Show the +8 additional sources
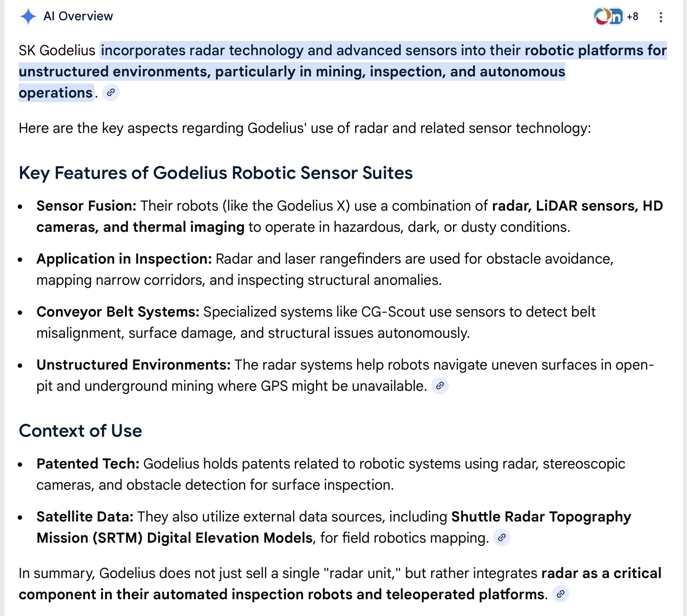This screenshot has height=616, width=687. [x=632, y=17]
